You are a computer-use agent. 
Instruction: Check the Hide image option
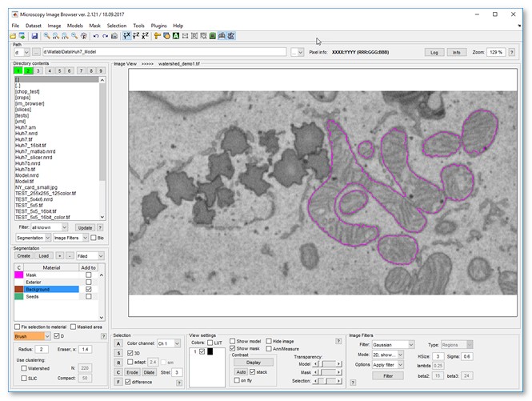tap(270, 341)
